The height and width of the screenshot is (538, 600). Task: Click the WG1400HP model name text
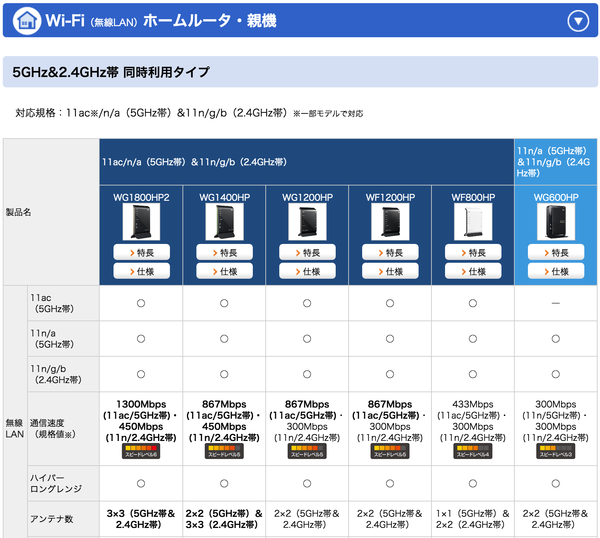(x=224, y=197)
